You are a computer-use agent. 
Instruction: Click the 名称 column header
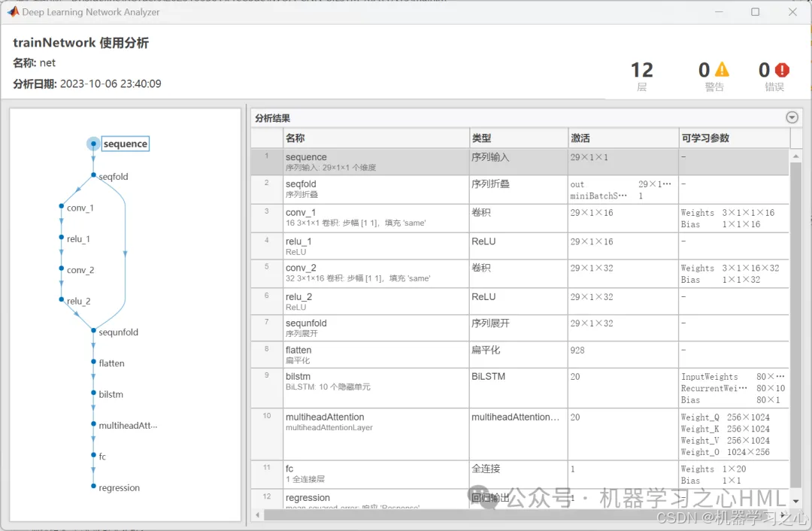(x=377, y=138)
